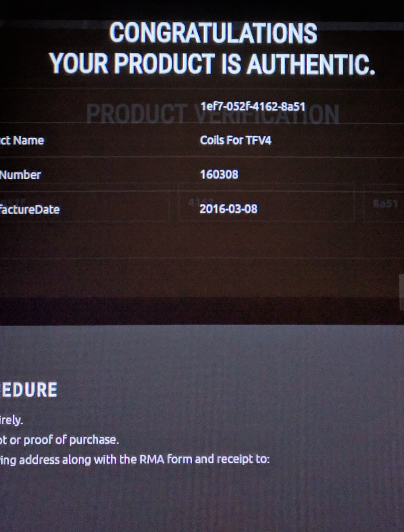
Task: Click the Batch Number row label
Action: pyautogui.click(x=20, y=175)
